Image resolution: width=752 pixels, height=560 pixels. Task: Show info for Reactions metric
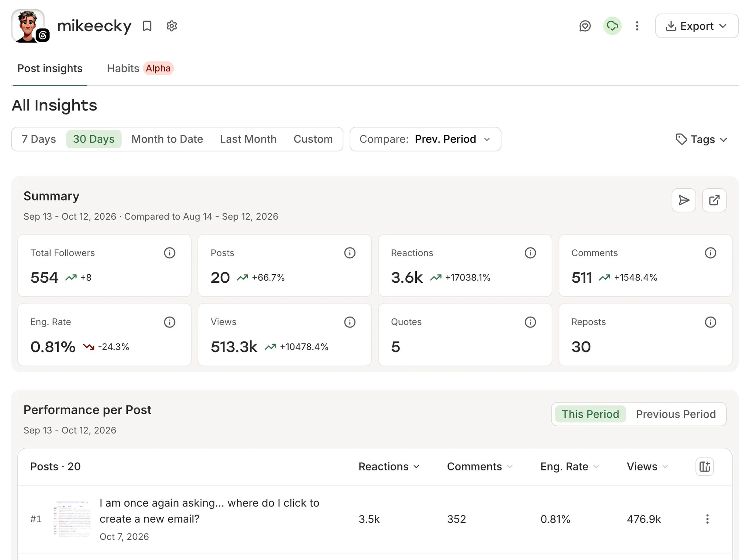pyautogui.click(x=530, y=253)
